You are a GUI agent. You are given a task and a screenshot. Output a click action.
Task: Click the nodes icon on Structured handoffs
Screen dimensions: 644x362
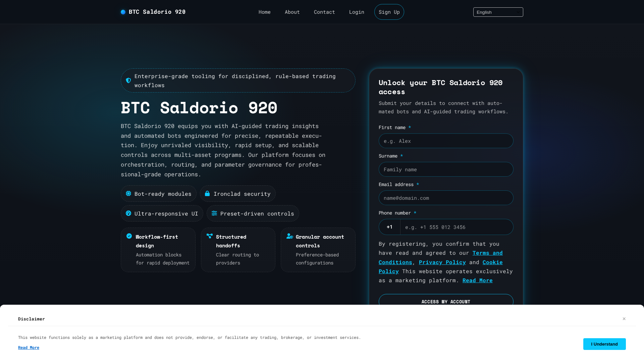click(x=210, y=236)
